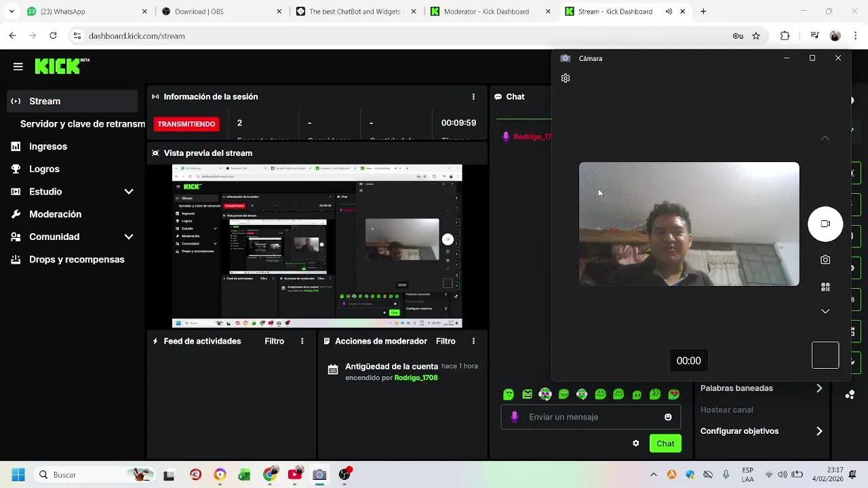Switch to The best ChatBot and Widgets tab

tap(357, 12)
